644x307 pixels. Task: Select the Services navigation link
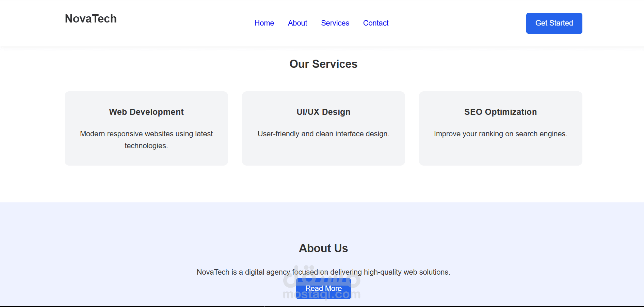[x=335, y=23]
